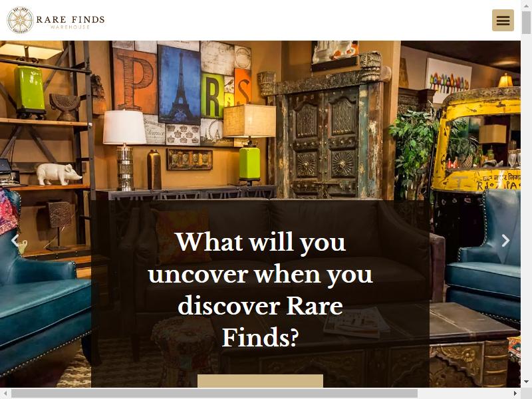The image size is (532, 399).
Task: Click the horizontal scrollbar left arrow
Action: [5, 394]
